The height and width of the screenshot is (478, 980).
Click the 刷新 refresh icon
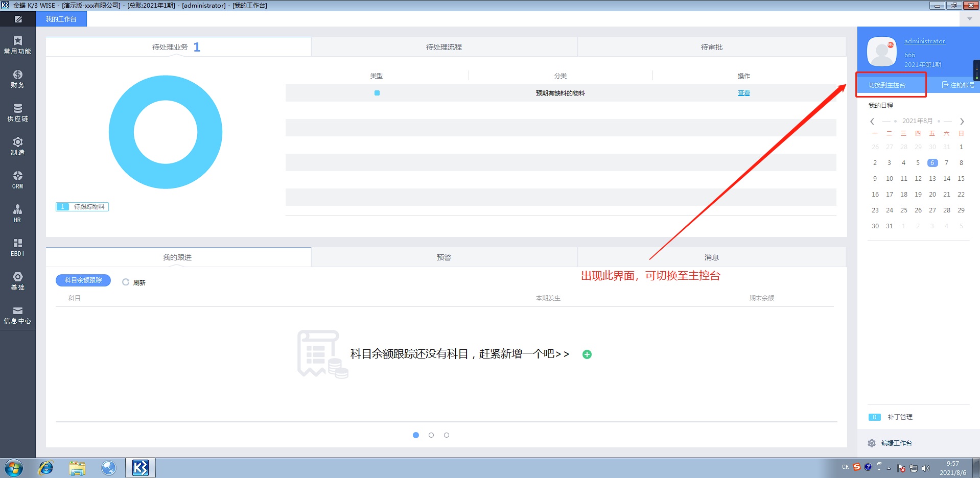126,282
